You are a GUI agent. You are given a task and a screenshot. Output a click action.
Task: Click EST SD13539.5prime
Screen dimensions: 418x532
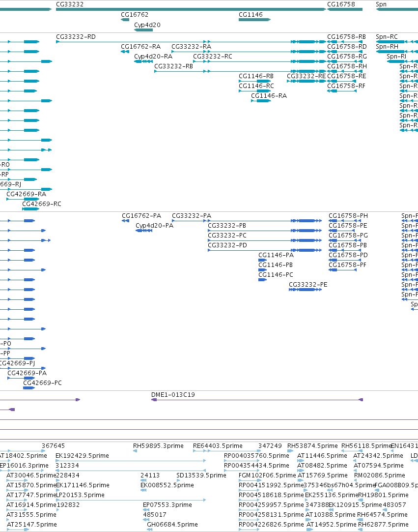coord(178,480)
